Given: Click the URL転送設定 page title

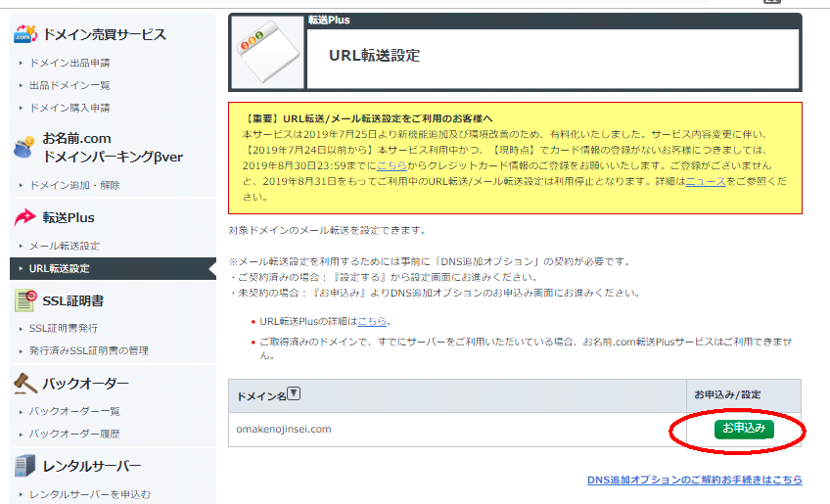Looking at the screenshot, I should [x=374, y=56].
